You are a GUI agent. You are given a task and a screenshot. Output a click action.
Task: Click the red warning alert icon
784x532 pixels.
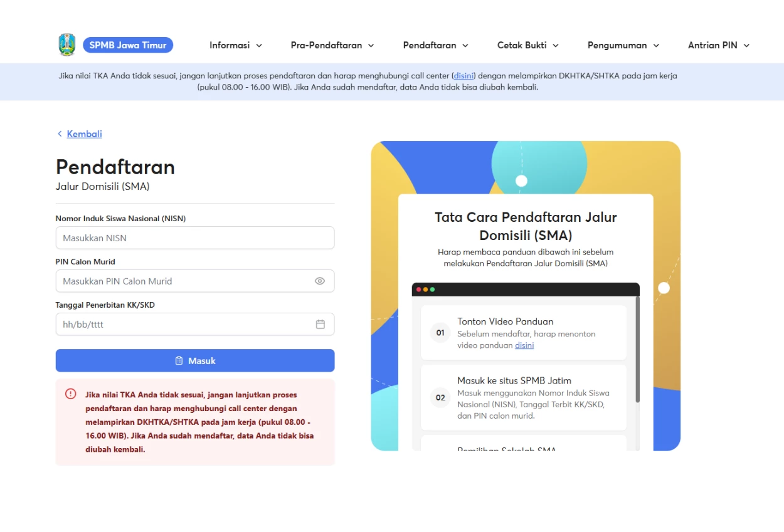click(71, 394)
